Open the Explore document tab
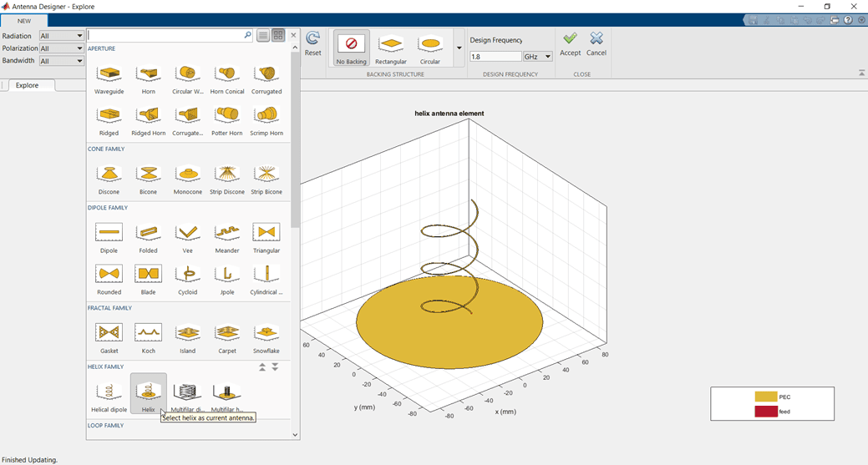The width and height of the screenshot is (868, 465). click(x=28, y=85)
